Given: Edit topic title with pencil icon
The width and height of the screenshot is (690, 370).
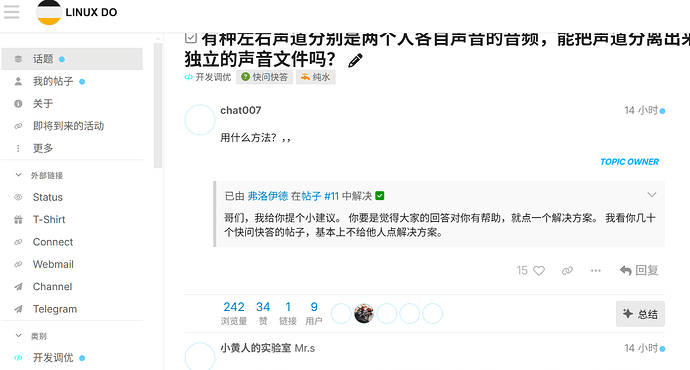Looking at the screenshot, I should (x=355, y=60).
